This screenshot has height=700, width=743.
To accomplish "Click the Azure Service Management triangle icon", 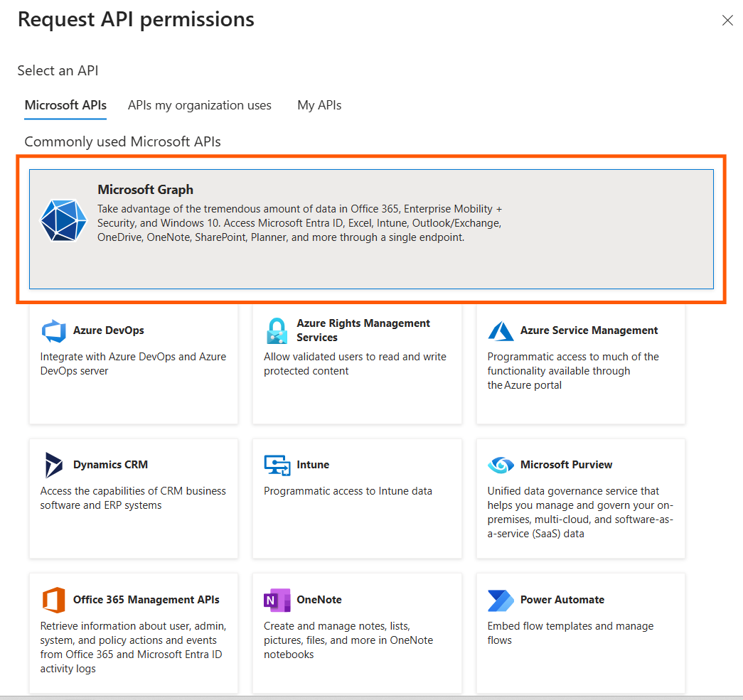I will pos(501,330).
